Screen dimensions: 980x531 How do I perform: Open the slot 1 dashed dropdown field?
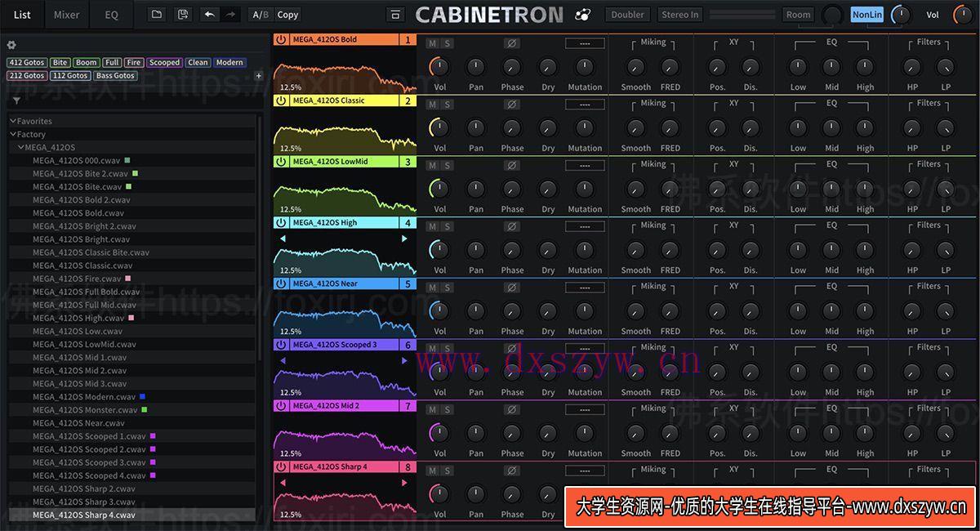click(x=585, y=43)
